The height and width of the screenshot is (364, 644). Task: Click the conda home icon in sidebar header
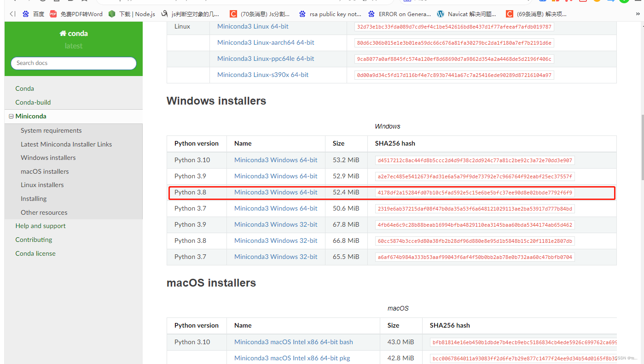[63, 33]
